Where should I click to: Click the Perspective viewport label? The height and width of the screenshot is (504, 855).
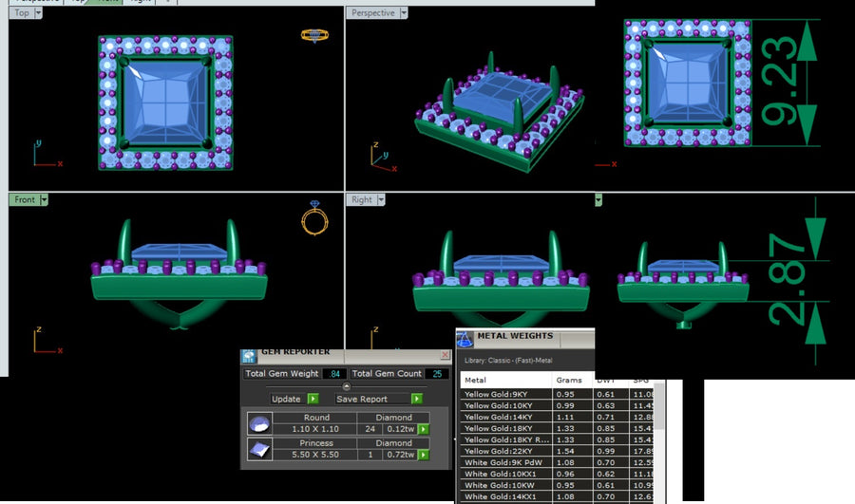[373, 13]
